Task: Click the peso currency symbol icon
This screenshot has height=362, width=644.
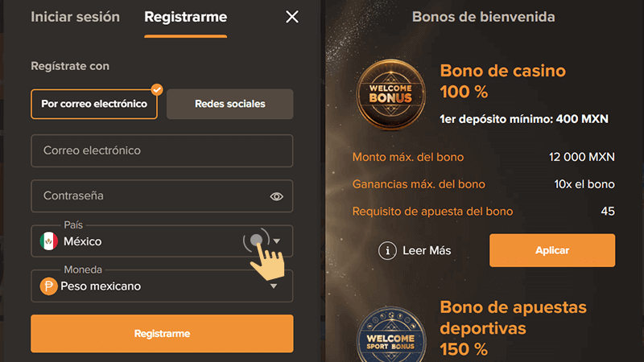Action: [x=48, y=286]
